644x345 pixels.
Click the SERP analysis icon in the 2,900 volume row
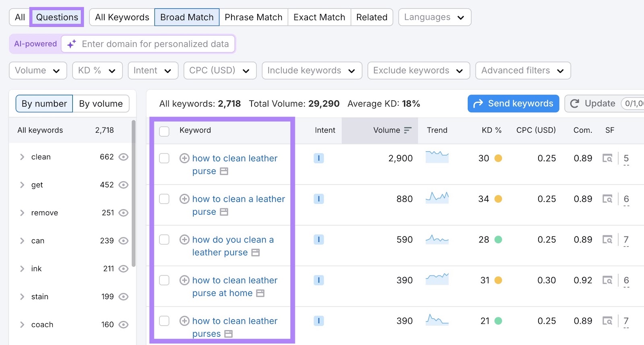(x=607, y=158)
